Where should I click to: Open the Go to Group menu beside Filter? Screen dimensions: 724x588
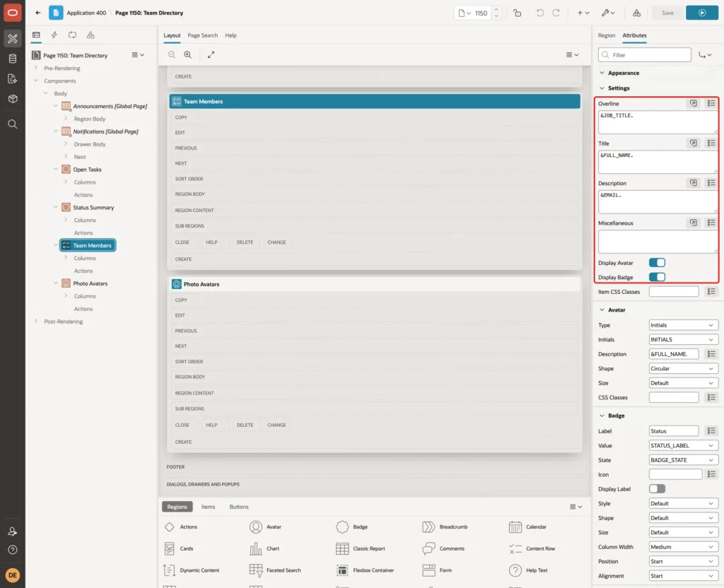coord(705,55)
